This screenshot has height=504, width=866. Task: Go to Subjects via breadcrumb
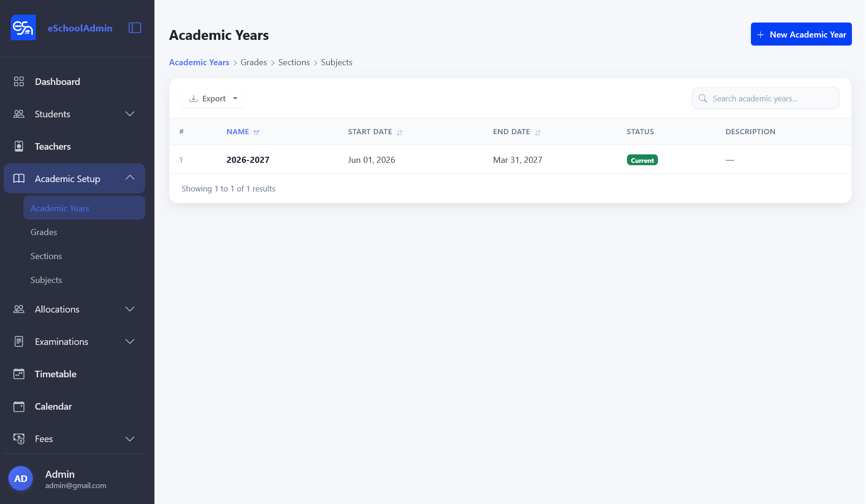click(337, 62)
